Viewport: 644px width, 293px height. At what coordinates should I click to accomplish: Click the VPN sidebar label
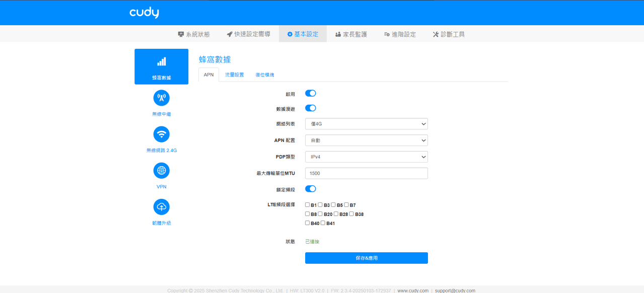162,187
